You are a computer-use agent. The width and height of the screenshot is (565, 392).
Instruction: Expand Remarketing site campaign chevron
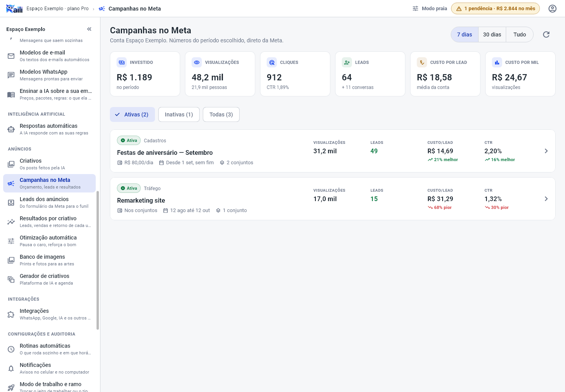(x=546, y=199)
